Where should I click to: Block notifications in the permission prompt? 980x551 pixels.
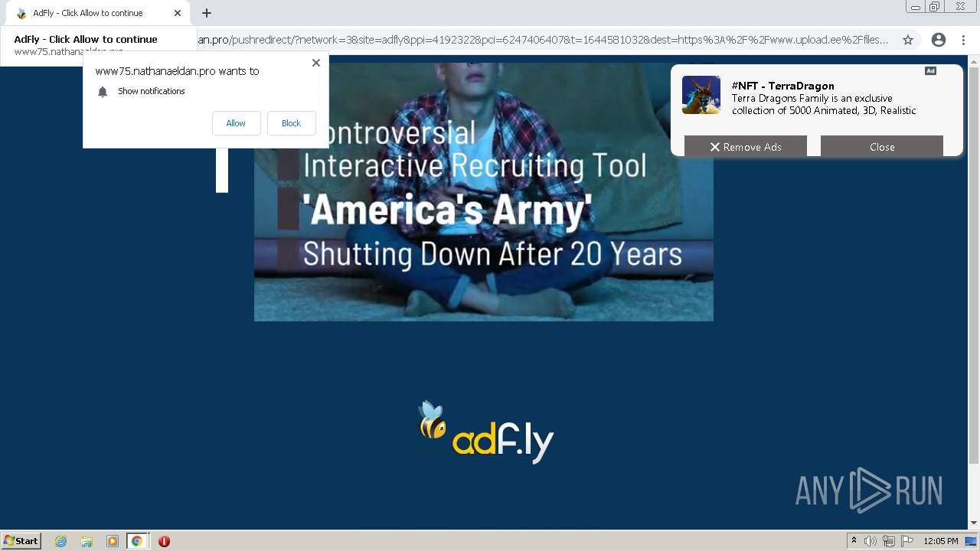(291, 123)
